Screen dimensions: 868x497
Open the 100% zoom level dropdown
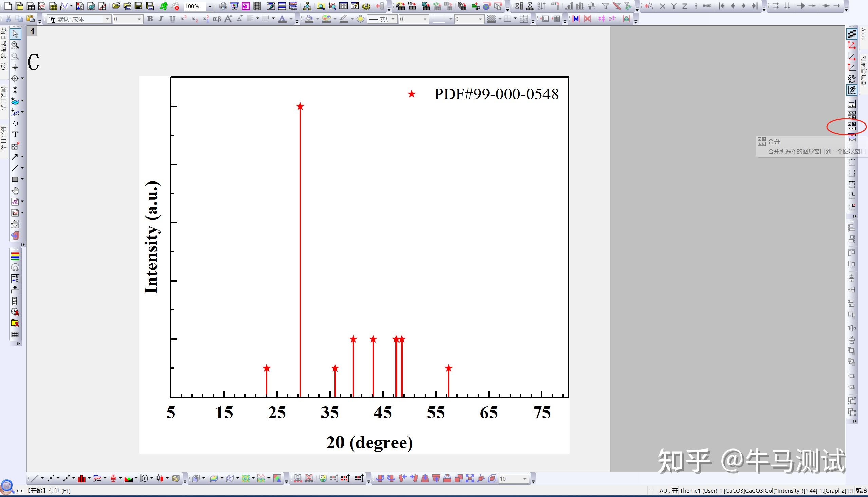click(x=210, y=6)
